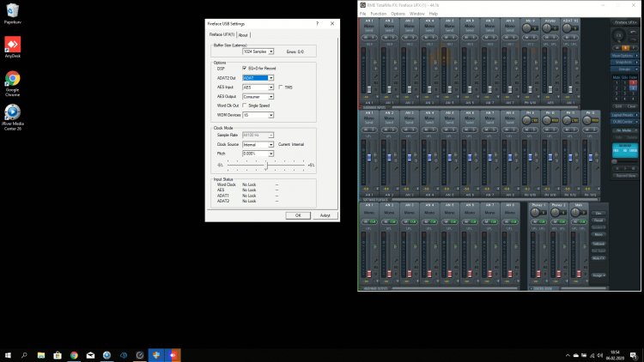Click OK in Fireface USB Settings
The width and height of the screenshot is (644, 362).
(298, 215)
